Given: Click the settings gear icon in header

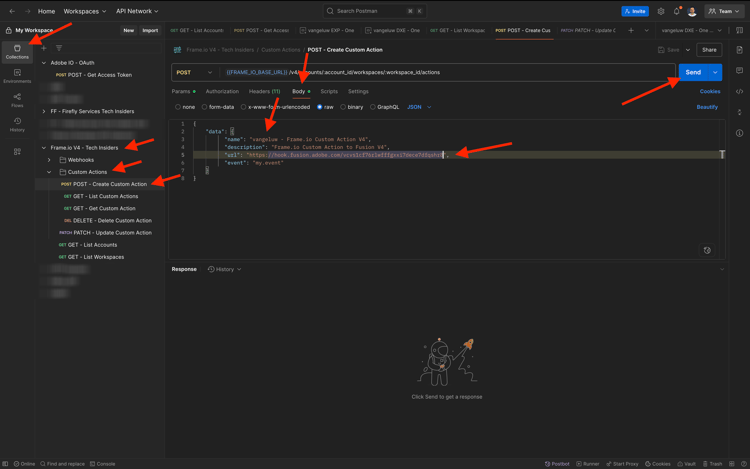Looking at the screenshot, I should (x=661, y=11).
